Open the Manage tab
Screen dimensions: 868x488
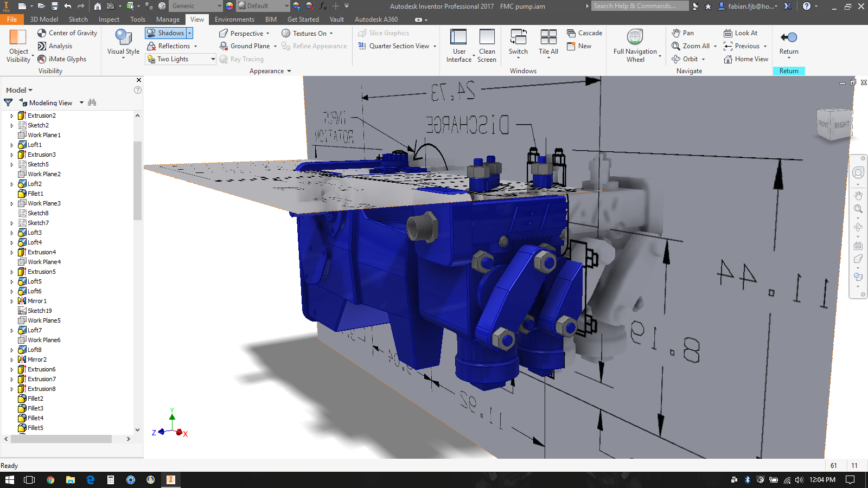coord(168,19)
